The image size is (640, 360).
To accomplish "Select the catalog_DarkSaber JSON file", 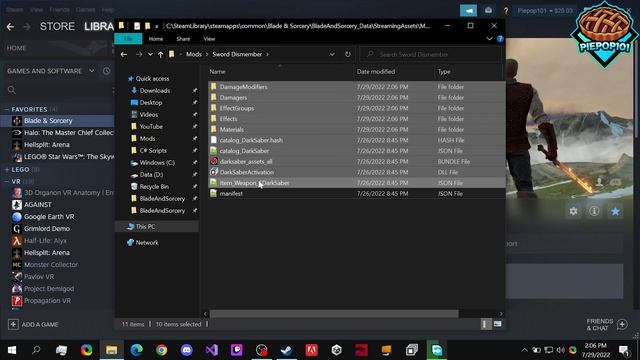I will [x=244, y=151].
